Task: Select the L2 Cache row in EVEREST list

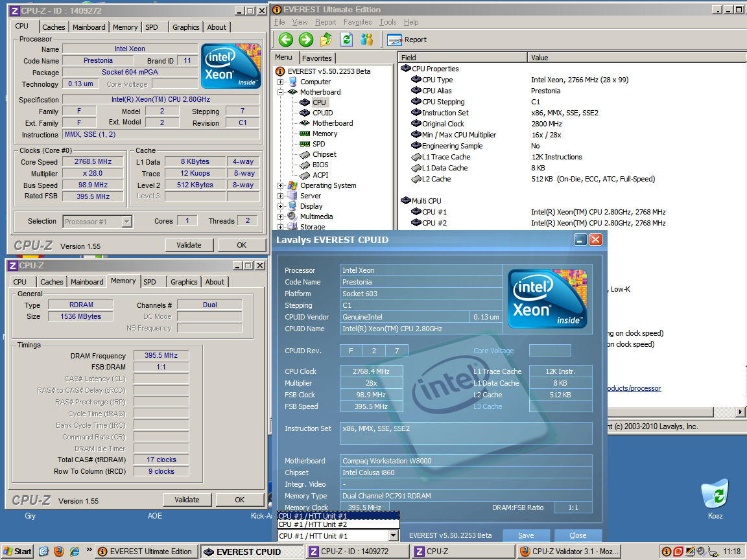Action: 572,179
